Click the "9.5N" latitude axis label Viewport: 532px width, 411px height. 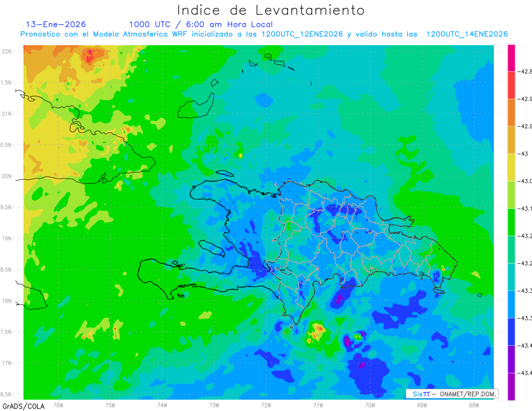pyautogui.click(x=7, y=207)
